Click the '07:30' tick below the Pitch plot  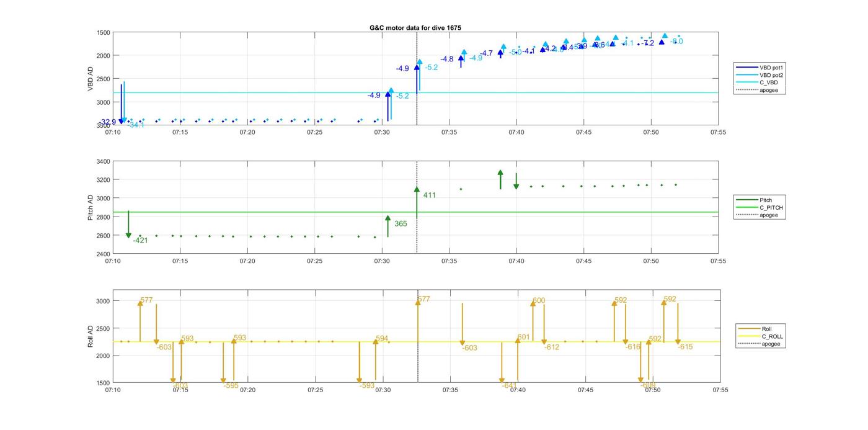382,261
